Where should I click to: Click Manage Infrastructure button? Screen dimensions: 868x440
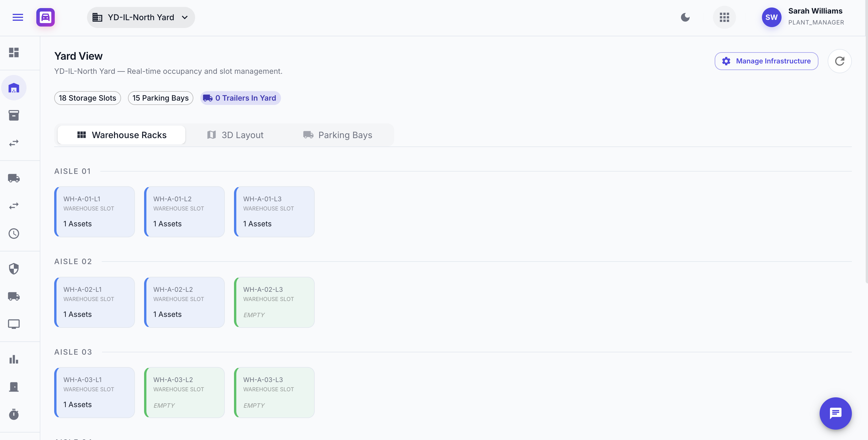tap(766, 61)
